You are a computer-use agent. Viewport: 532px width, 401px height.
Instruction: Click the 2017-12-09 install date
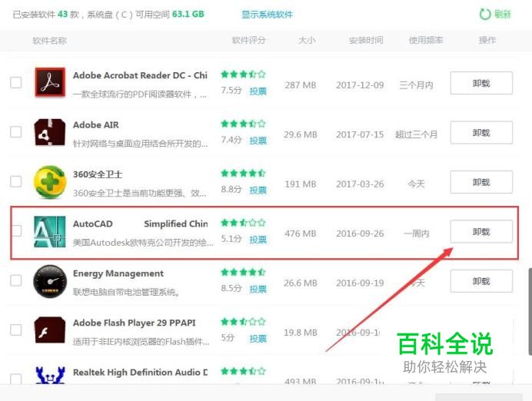360,85
